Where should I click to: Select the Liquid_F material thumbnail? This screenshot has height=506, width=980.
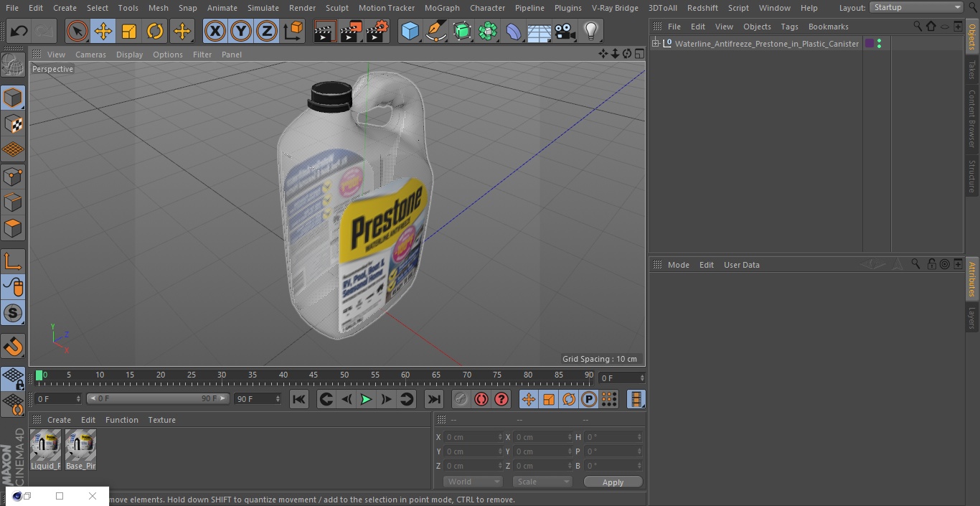coord(46,450)
